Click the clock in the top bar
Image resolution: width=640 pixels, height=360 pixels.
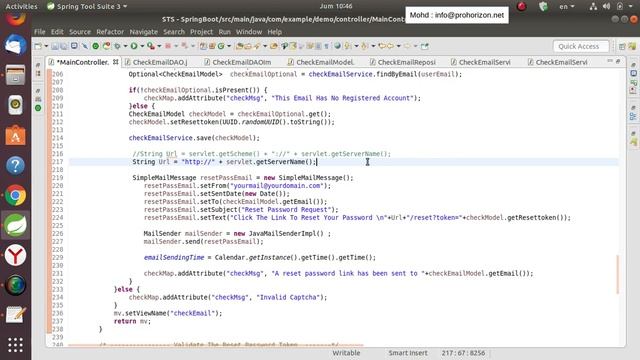[336, 6]
